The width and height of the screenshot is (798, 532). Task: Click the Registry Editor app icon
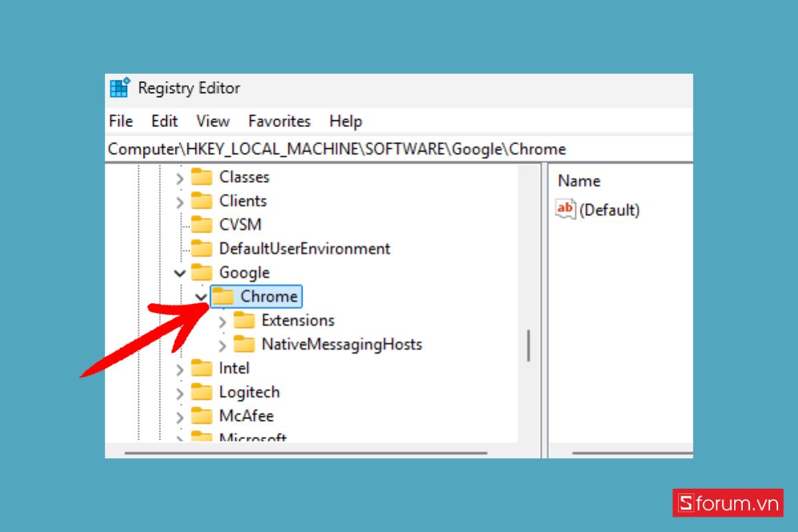coord(120,88)
